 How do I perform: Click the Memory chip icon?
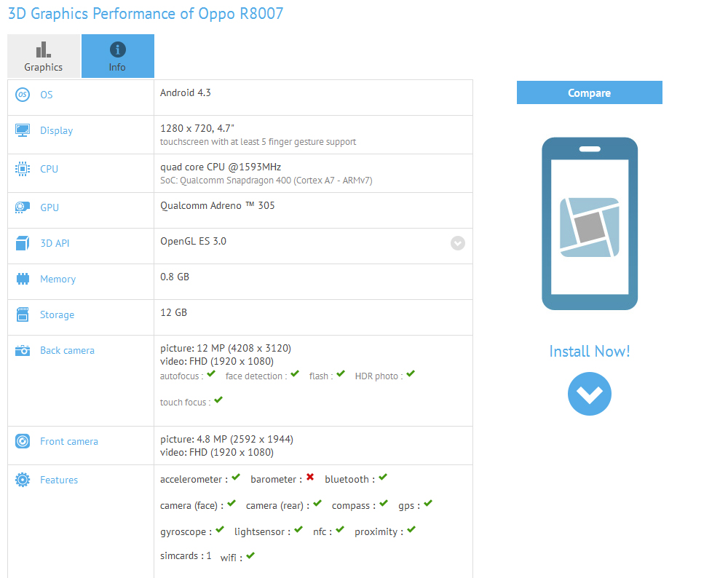[x=23, y=279]
